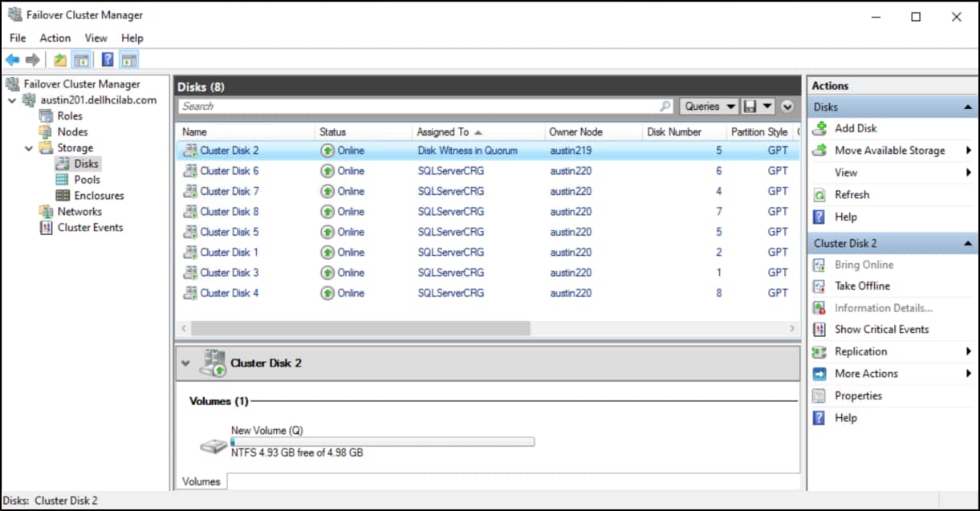Toggle the Show/Hide Action Pane toolbar button
980x511 pixels.
[x=129, y=60]
